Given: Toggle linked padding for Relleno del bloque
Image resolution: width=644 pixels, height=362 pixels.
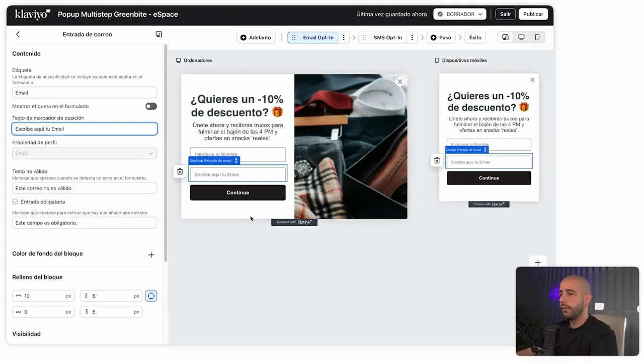Looking at the screenshot, I should click(x=151, y=296).
